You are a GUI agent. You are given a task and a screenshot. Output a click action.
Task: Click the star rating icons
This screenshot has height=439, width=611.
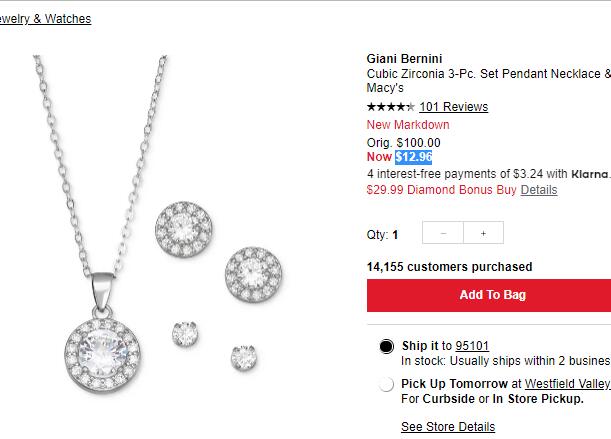(x=391, y=107)
